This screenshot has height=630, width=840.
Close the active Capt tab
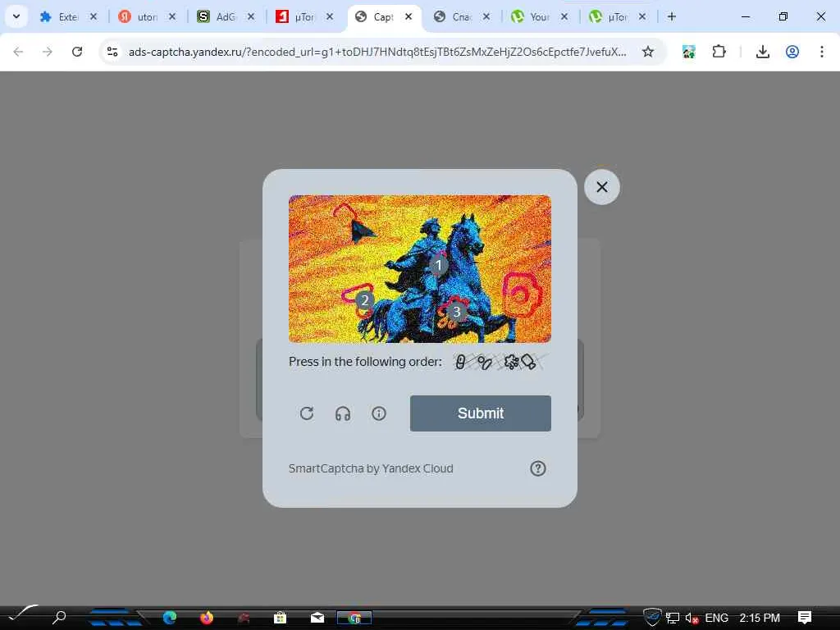(x=409, y=16)
